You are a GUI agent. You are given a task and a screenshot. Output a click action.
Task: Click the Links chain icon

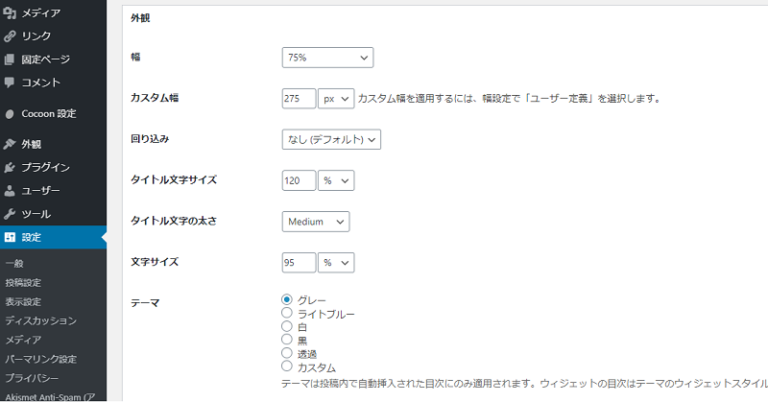tap(9, 36)
